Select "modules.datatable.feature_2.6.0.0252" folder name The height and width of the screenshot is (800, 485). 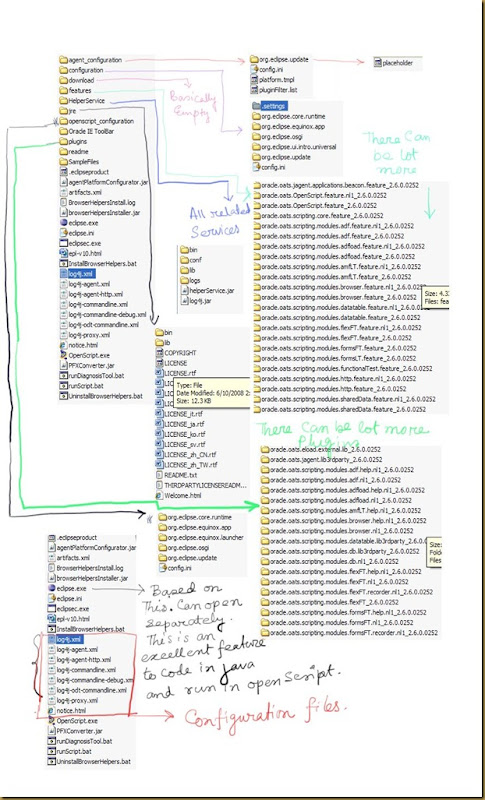coord(341,318)
